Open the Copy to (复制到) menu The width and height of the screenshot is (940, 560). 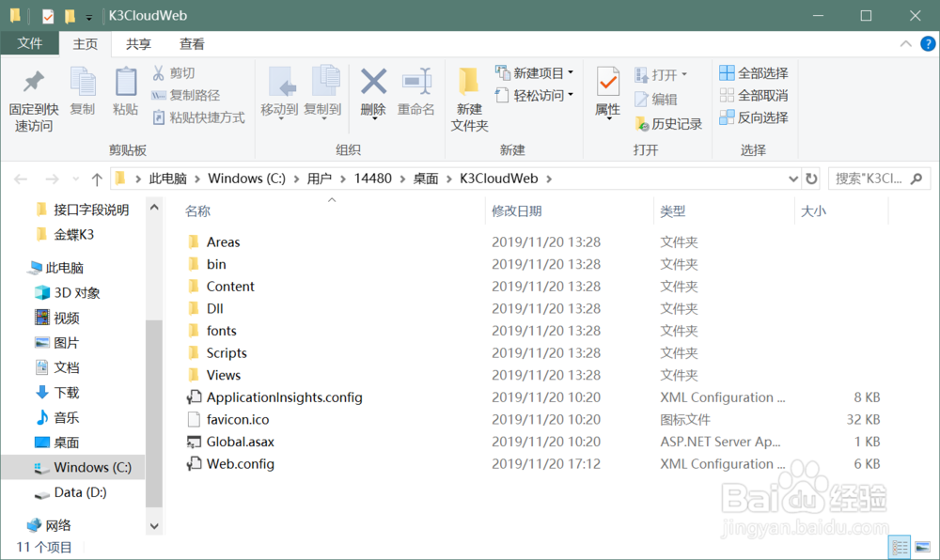pos(322,93)
